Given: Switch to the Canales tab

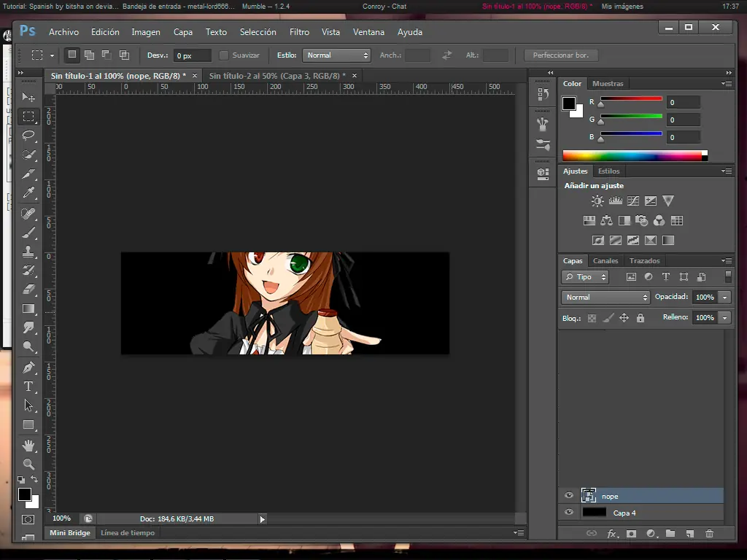Looking at the screenshot, I should point(605,260).
